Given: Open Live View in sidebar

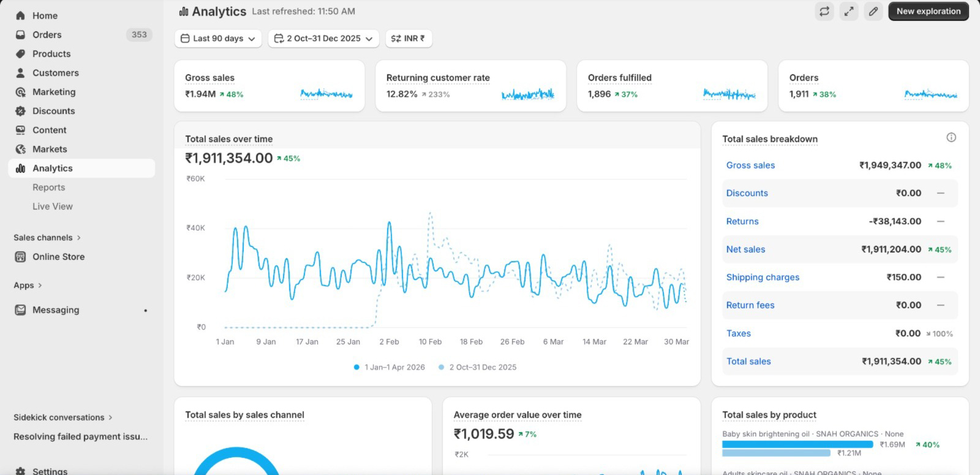Looking at the screenshot, I should (52, 207).
